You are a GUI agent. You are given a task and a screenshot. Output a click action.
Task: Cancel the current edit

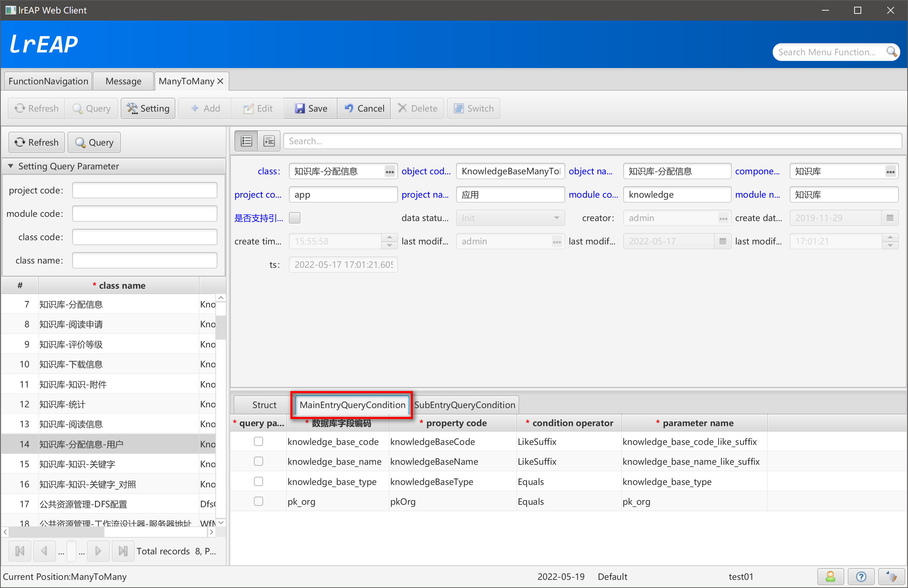tap(364, 108)
